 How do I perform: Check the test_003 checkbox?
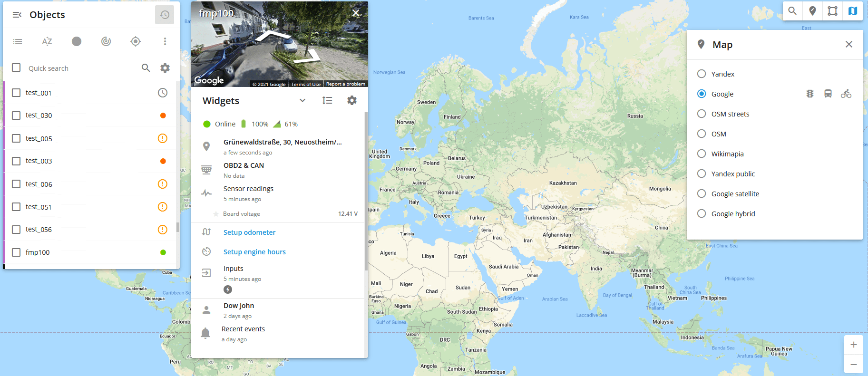[x=16, y=161]
